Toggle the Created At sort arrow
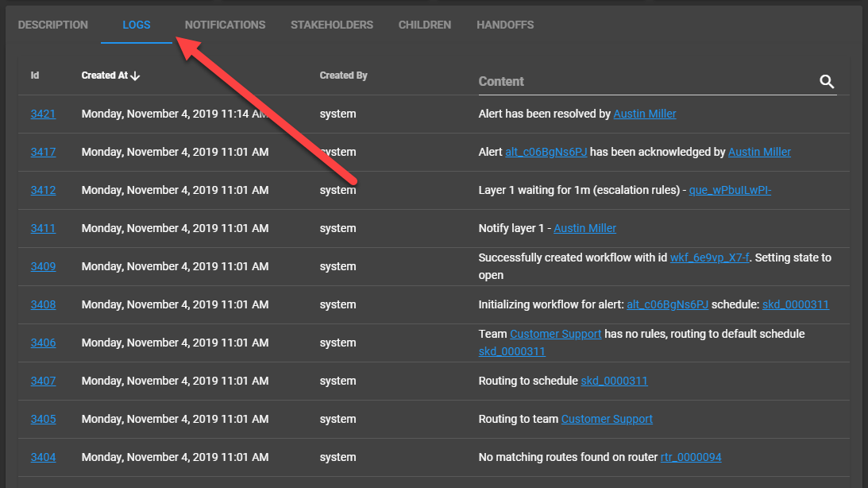 (x=135, y=76)
